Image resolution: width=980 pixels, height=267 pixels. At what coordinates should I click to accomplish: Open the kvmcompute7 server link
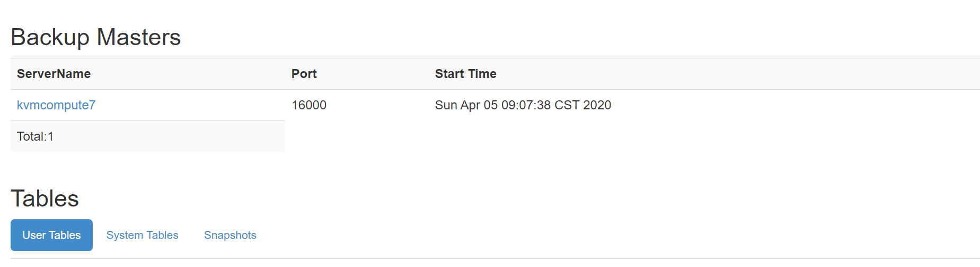pos(56,105)
